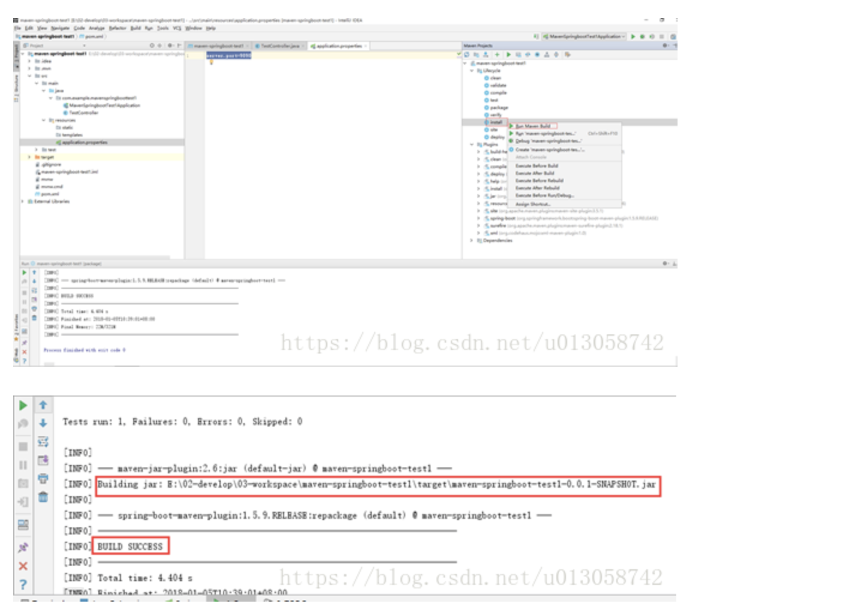Run MavenSpringbootTest1Application with green play icon
Screen dimensions: 861x616
(633, 37)
